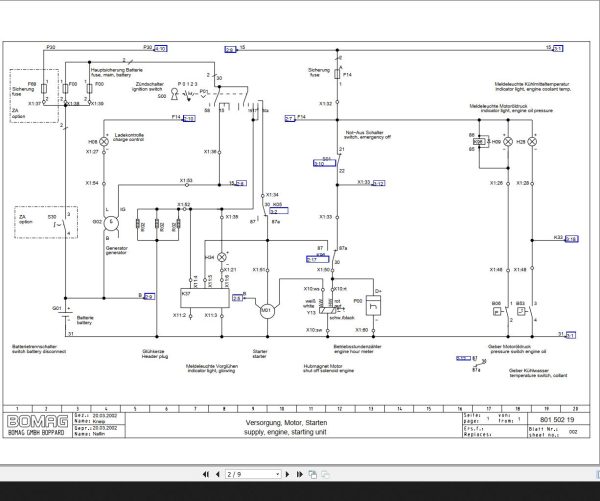Screen dimensions: 600x501
Task: Follow the 2:6 cross-reference after X1:53
Action: coord(241,183)
